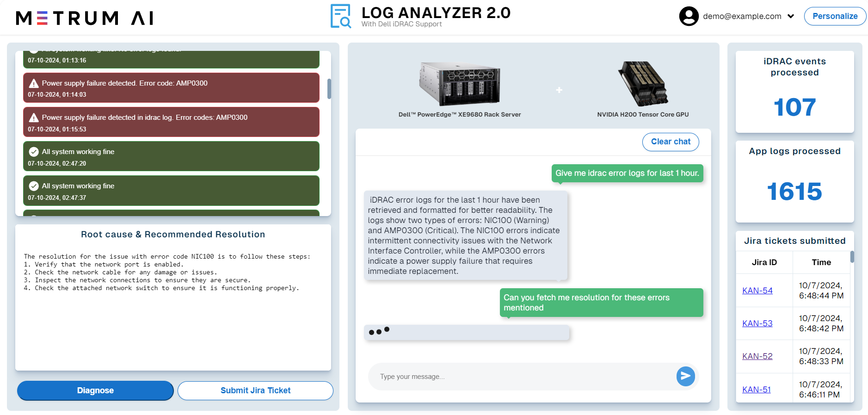Viewport: 868px width, 415px height.
Task: Click the NVIDIA H200 Tensor Core GPU image
Action: [x=643, y=84]
